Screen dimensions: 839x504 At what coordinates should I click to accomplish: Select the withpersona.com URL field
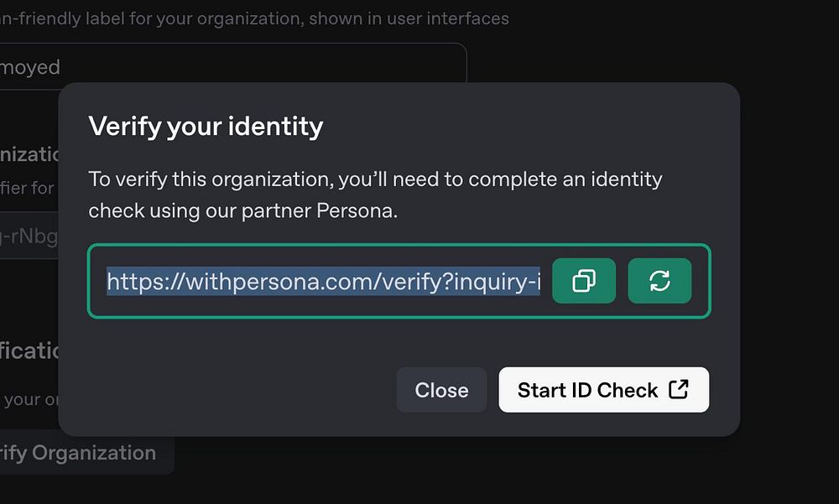[323, 281]
